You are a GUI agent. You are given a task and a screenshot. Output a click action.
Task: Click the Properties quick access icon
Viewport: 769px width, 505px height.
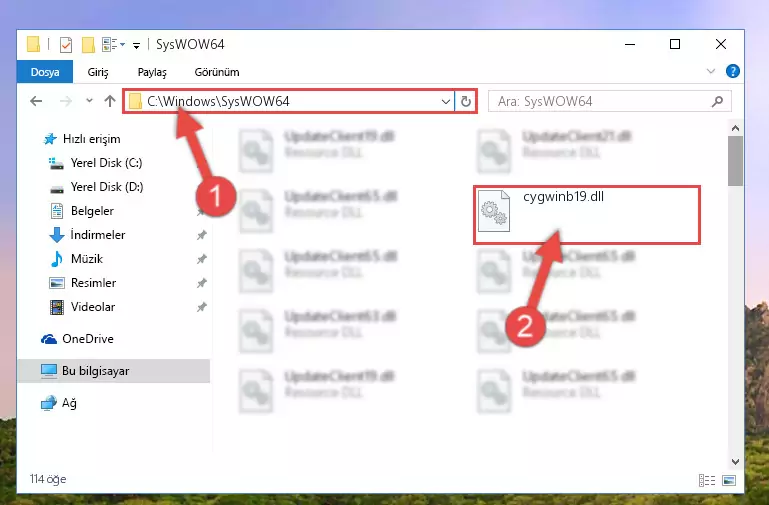(x=66, y=45)
